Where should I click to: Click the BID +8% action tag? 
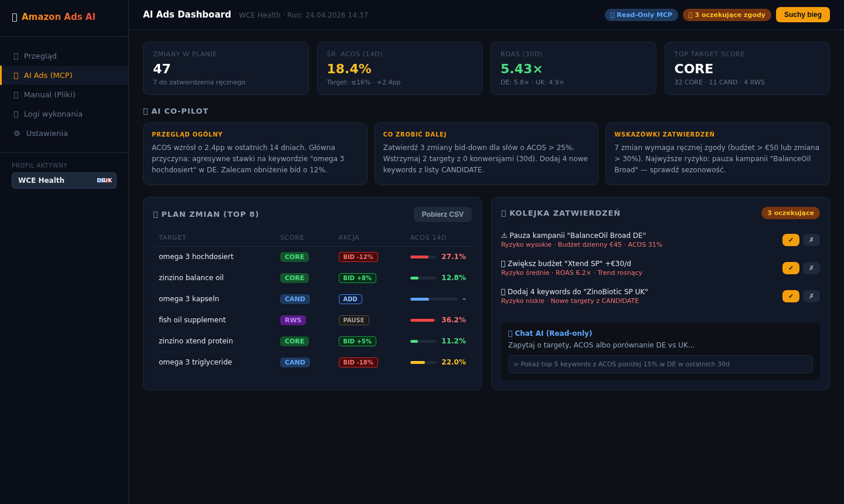tap(358, 278)
